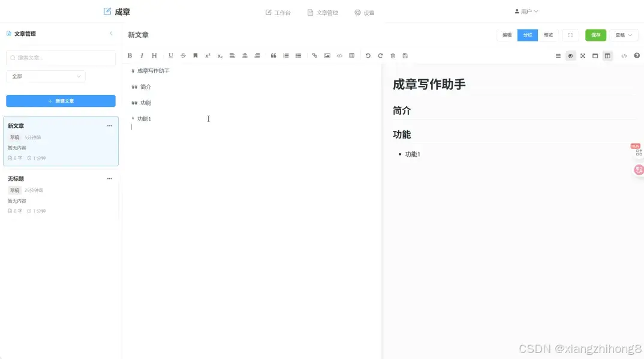The image size is (644, 359).
Task: Click the 功能 heading in preview
Action: click(x=402, y=135)
